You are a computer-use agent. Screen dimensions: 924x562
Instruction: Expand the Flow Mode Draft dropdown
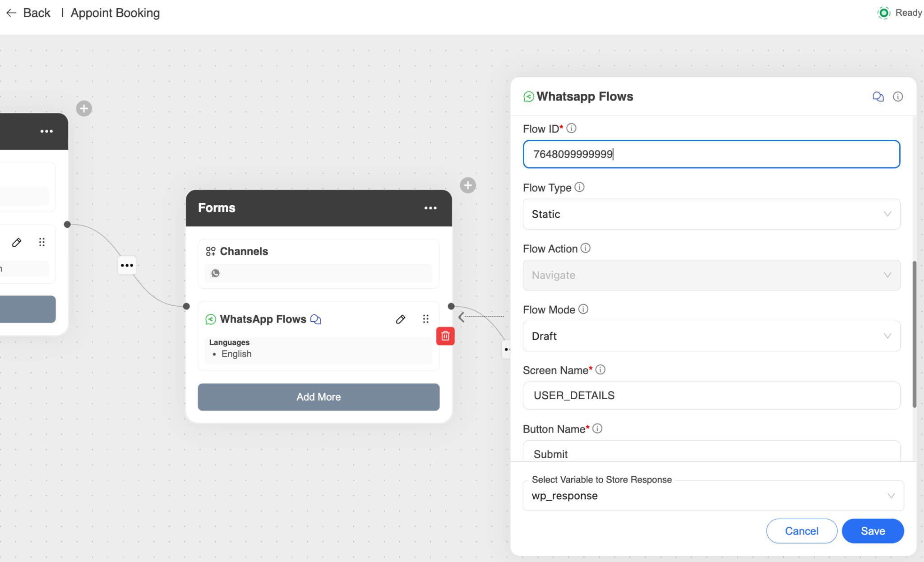pyautogui.click(x=711, y=336)
